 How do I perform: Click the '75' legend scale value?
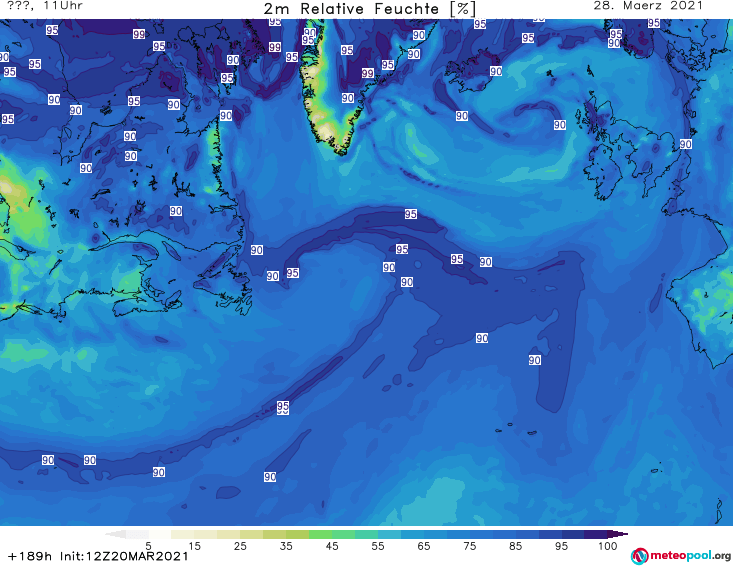[470, 545]
